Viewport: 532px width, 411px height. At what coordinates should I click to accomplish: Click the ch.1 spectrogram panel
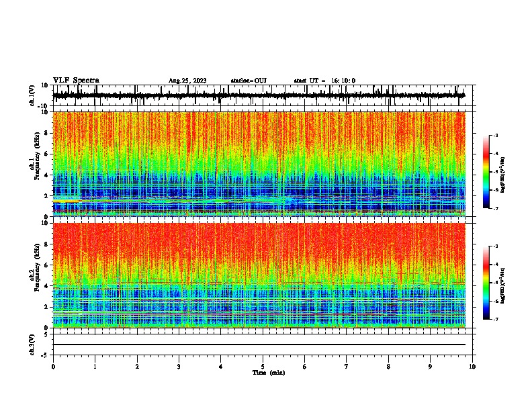pos(259,164)
